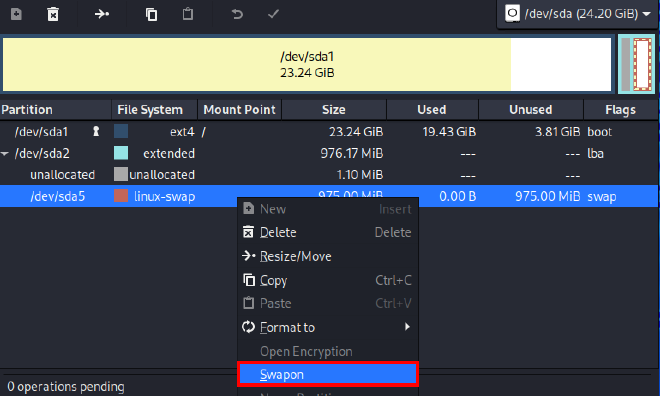The image size is (660, 396).
Task: Click the Delete partition toolbar icon
Action: [53, 14]
